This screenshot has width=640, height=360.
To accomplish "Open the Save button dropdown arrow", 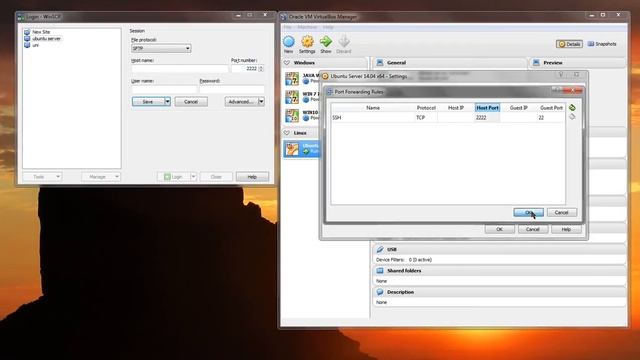I will point(167,101).
